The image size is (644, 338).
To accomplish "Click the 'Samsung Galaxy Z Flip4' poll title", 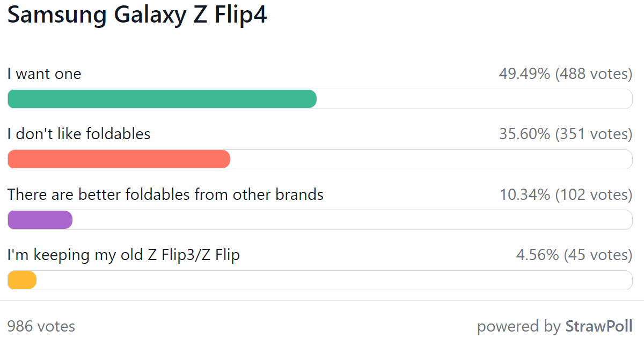I will (x=137, y=15).
